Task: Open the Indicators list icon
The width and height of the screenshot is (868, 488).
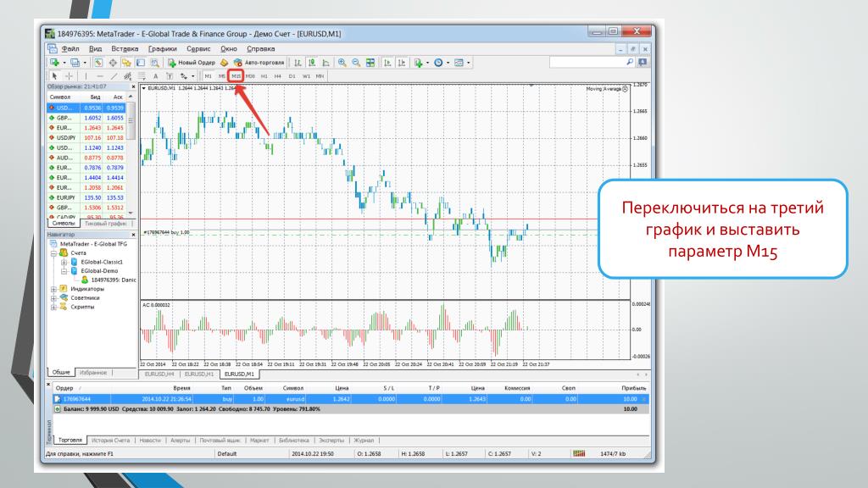Action: pos(419,63)
